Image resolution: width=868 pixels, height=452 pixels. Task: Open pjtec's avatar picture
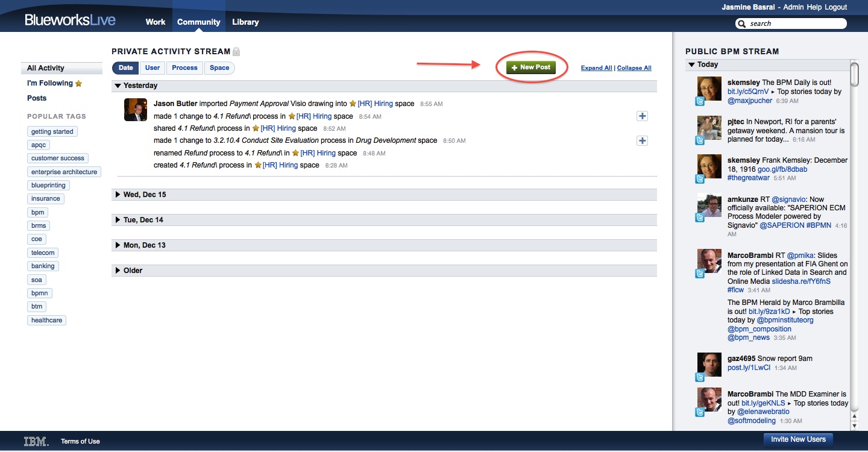point(709,127)
